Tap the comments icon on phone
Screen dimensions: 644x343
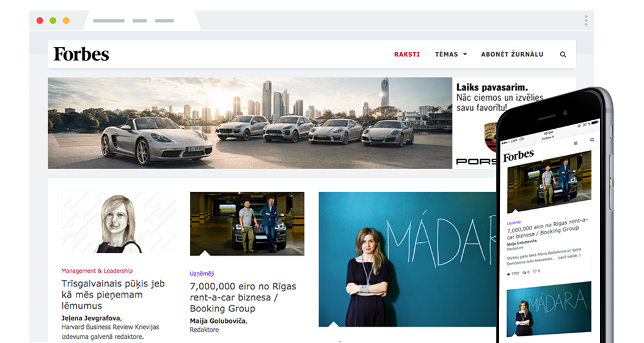(x=524, y=272)
